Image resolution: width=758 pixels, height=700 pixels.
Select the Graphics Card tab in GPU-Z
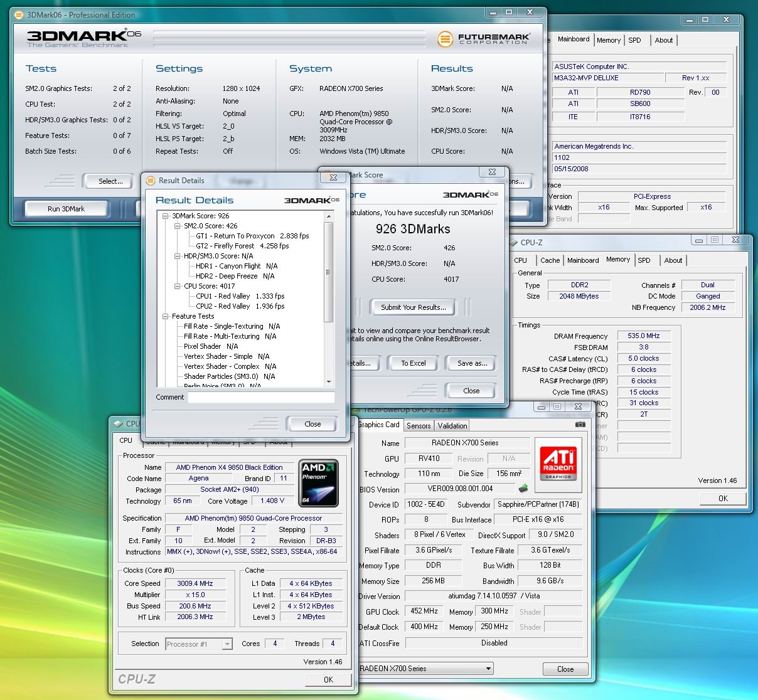point(378,425)
